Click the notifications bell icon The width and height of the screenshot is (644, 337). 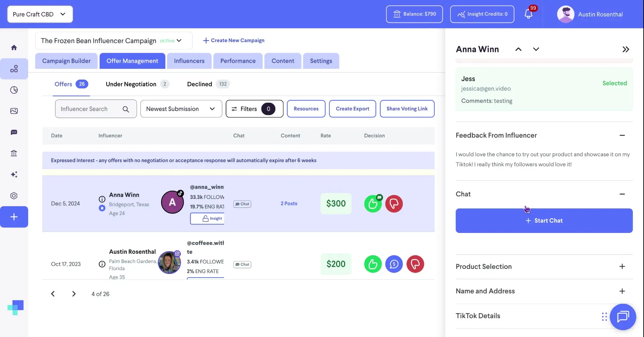click(529, 14)
